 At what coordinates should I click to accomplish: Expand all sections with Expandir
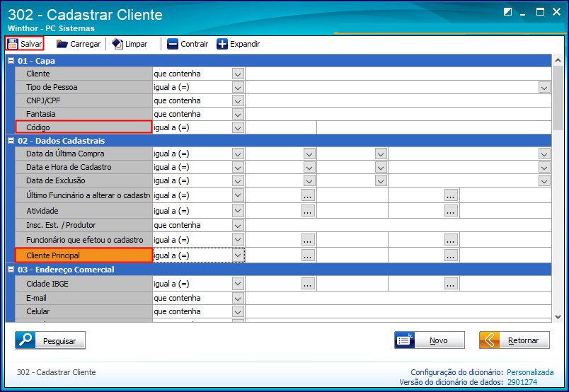238,44
